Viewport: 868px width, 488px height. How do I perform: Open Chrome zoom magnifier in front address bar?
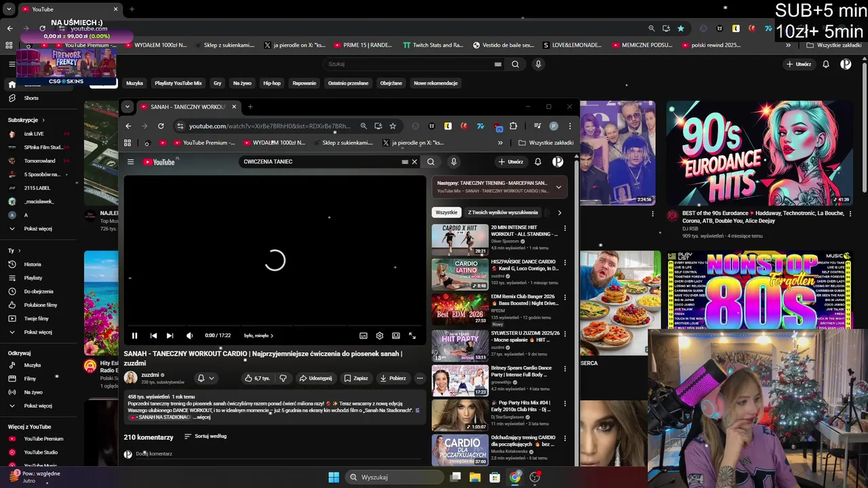[363, 126]
